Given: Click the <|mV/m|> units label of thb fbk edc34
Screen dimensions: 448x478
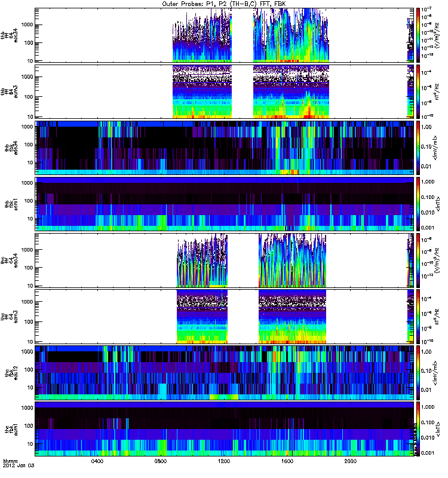Looking at the screenshot, I should 436,148.
